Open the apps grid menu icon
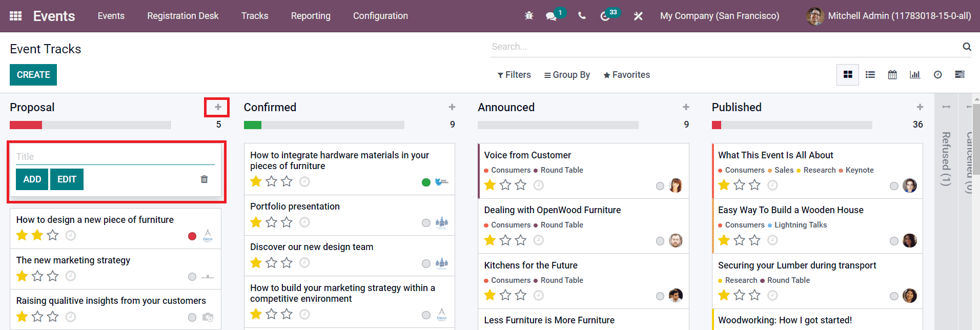The image size is (980, 330). (15, 16)
